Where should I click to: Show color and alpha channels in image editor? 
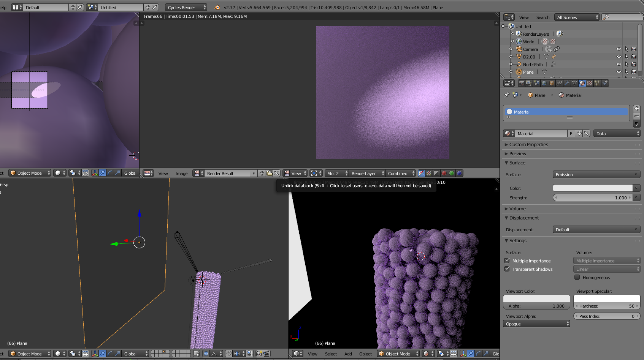421,173
